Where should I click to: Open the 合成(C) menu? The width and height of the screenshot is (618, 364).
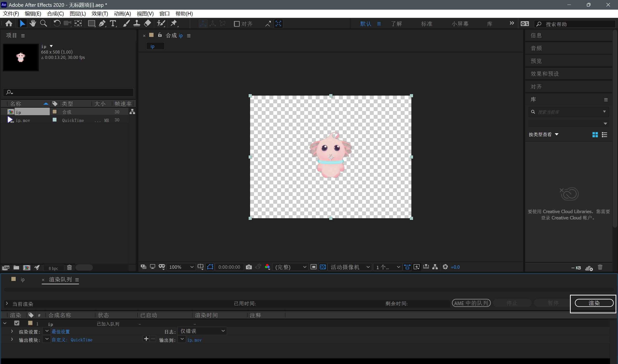tap(56, 14)
